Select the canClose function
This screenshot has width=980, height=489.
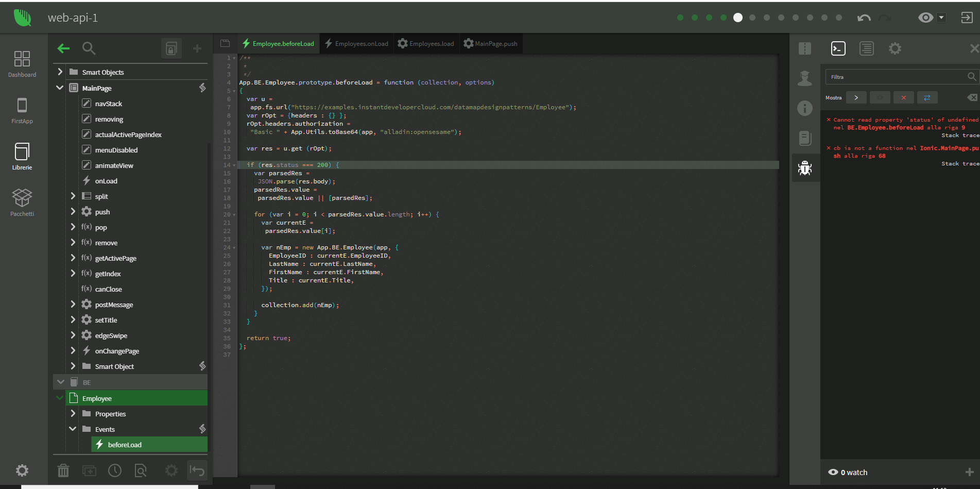109,289
